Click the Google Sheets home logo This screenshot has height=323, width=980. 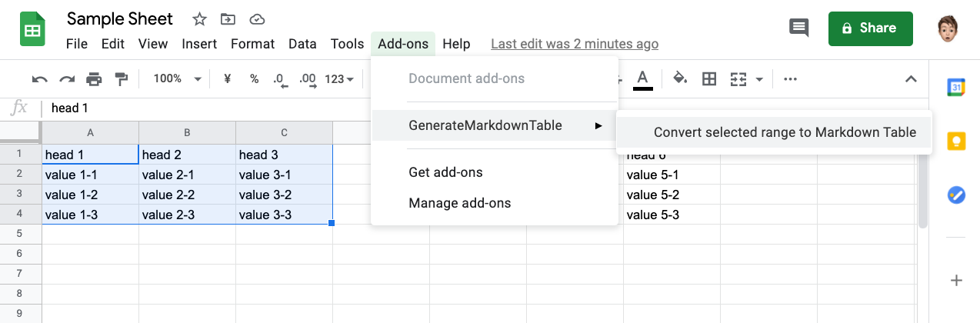click(32, 31)
